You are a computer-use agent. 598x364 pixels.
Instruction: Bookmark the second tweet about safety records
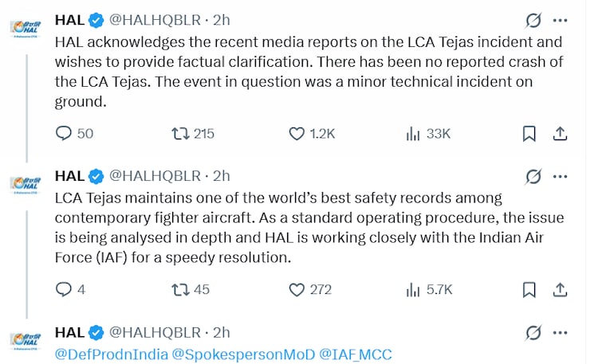point(529,289)
